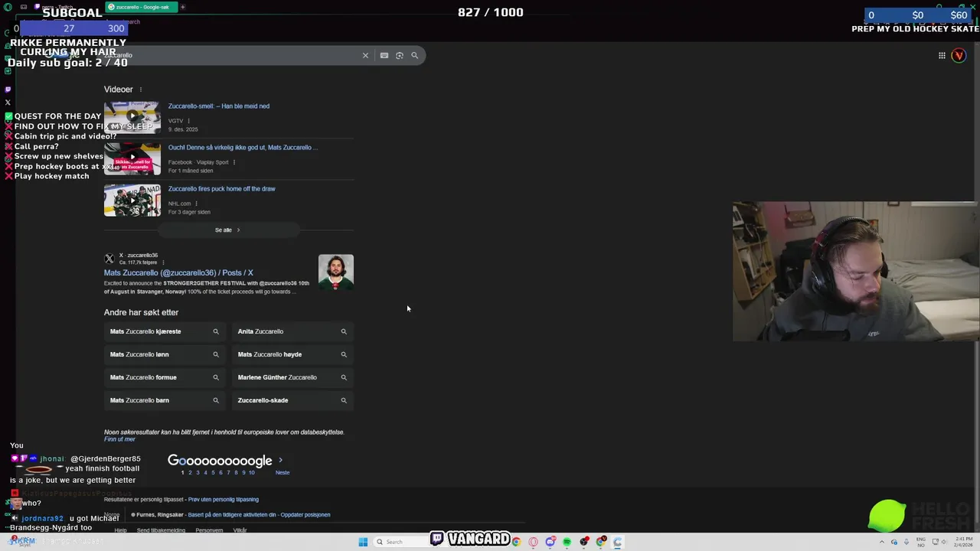Play the Viaplay Sport Ouch video thumbnail
The width and height of the screenshot is (980, 551).
[x=132, y=158]
